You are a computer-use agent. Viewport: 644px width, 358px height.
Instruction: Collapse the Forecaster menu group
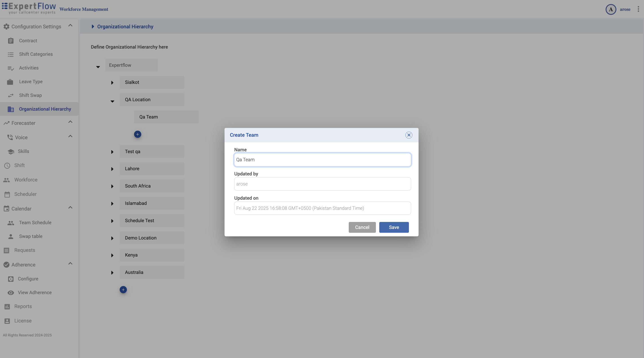click(70, 122)
